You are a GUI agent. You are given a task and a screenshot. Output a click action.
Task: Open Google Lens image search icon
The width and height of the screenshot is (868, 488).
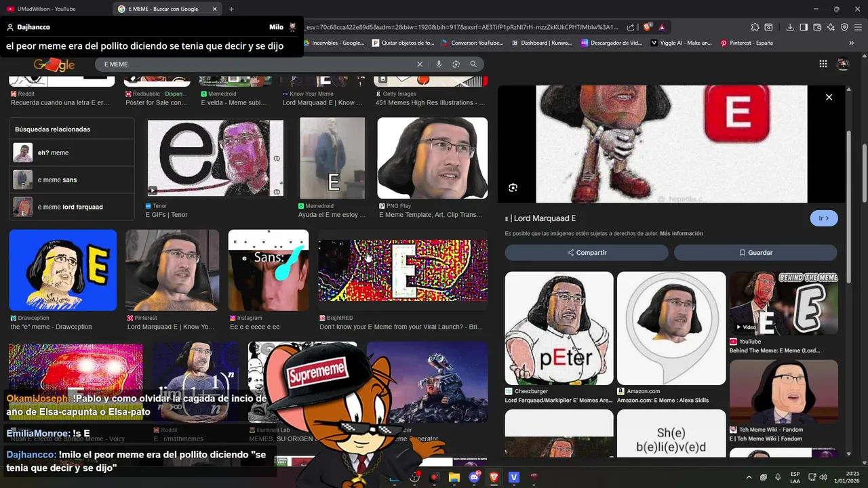point(456,64)
